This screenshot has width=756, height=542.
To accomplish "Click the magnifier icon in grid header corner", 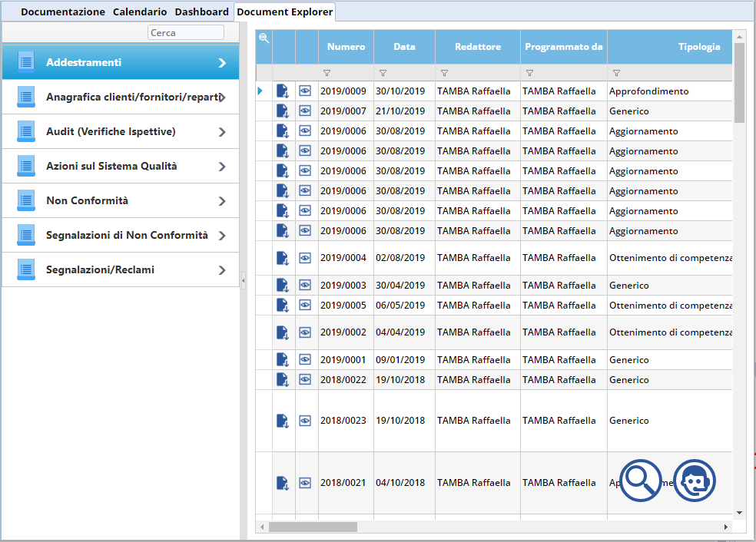I will click(x=264, y=38).
